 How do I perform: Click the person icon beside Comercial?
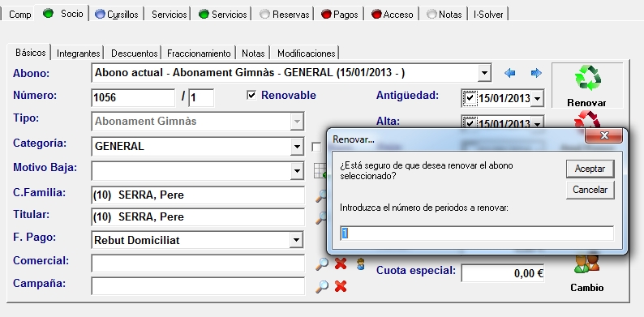pos(361,263)
